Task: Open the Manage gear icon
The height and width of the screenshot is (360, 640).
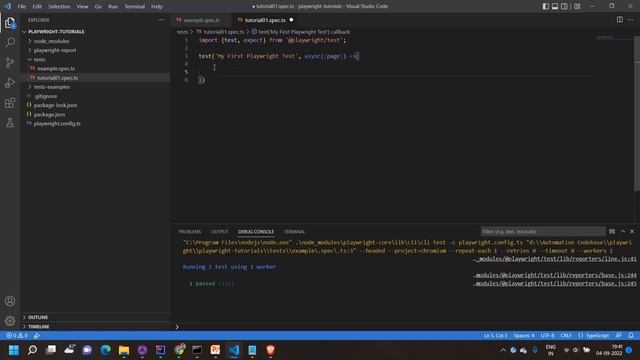Action: [10, 321]
